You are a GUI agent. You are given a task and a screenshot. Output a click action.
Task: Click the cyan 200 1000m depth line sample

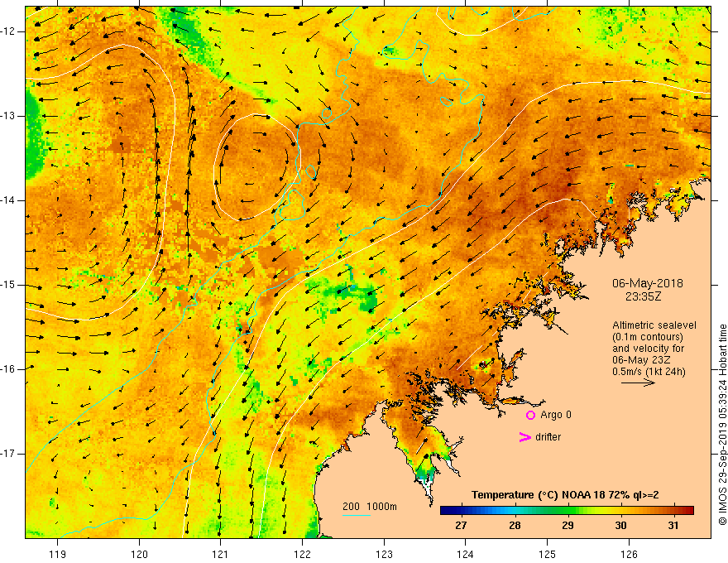356,515
